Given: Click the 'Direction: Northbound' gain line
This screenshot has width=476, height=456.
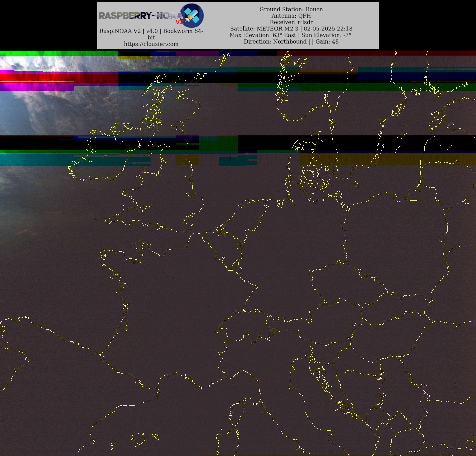Looking at the screenshot, I should point(291,41).
